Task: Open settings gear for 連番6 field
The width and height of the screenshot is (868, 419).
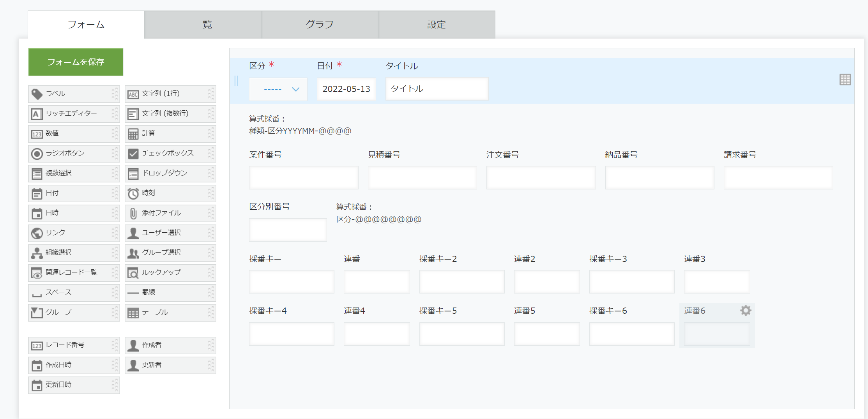Action: click(x=745, y=311)
